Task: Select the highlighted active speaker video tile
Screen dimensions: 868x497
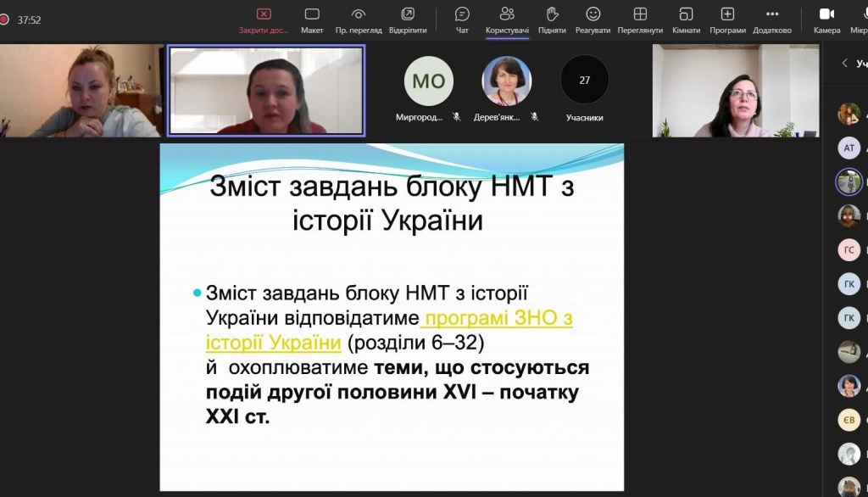Action: (x=266, y=91)
